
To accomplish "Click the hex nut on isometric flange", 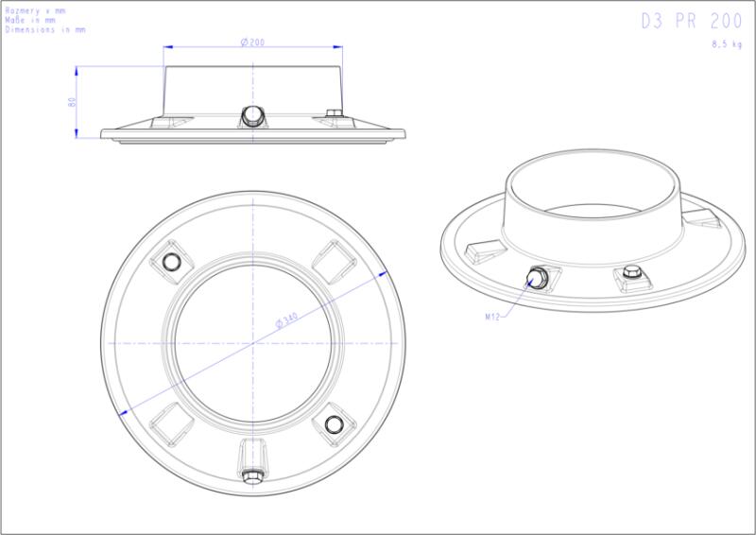I will pyautogui.click(x=630, y=276).
